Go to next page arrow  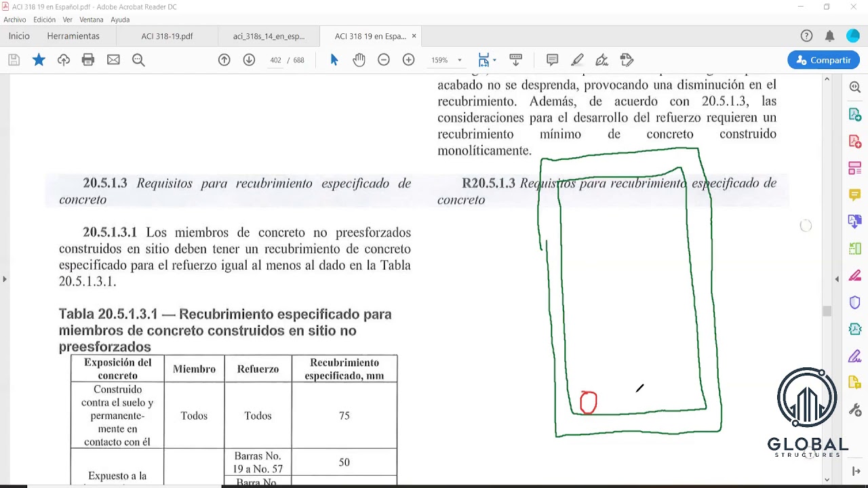249,60
